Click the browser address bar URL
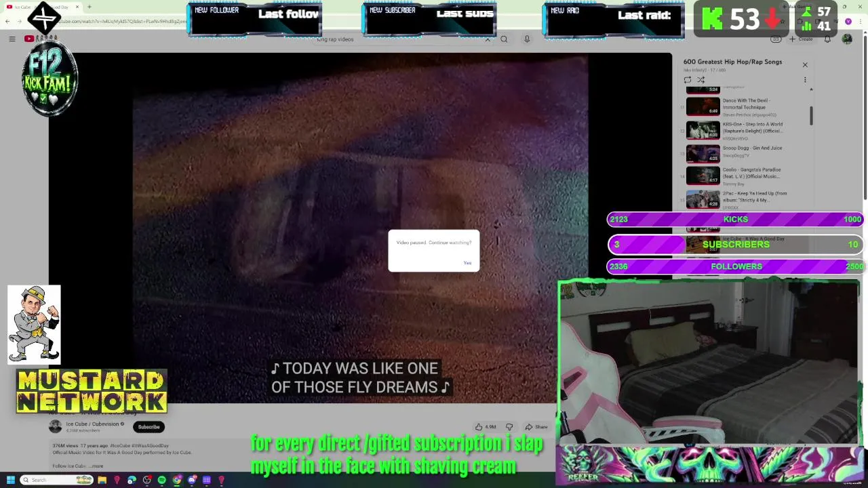This screenshot has height=488, width=868. point(122,22)
